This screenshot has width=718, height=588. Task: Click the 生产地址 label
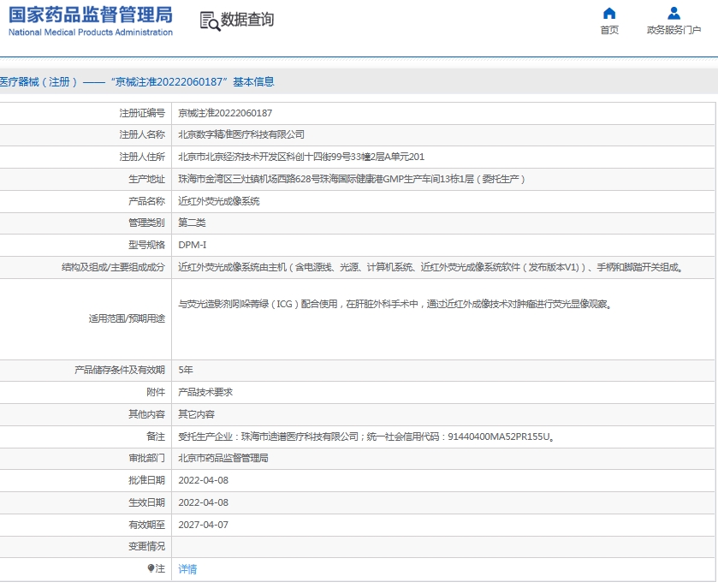(x=146, y=179)
